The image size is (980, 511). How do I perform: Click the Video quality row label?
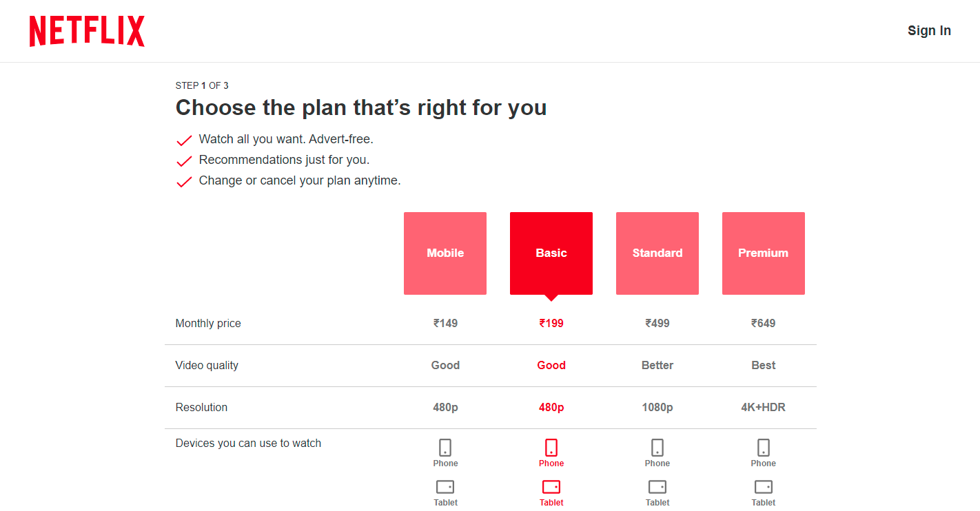click(x=207, y=365)
